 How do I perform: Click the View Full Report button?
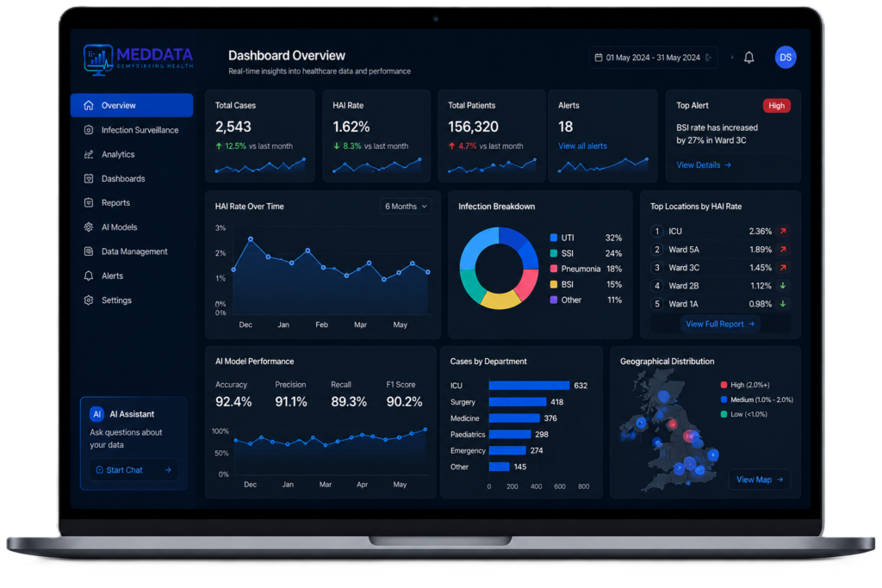pyautogui.click(x=720, y=324)
